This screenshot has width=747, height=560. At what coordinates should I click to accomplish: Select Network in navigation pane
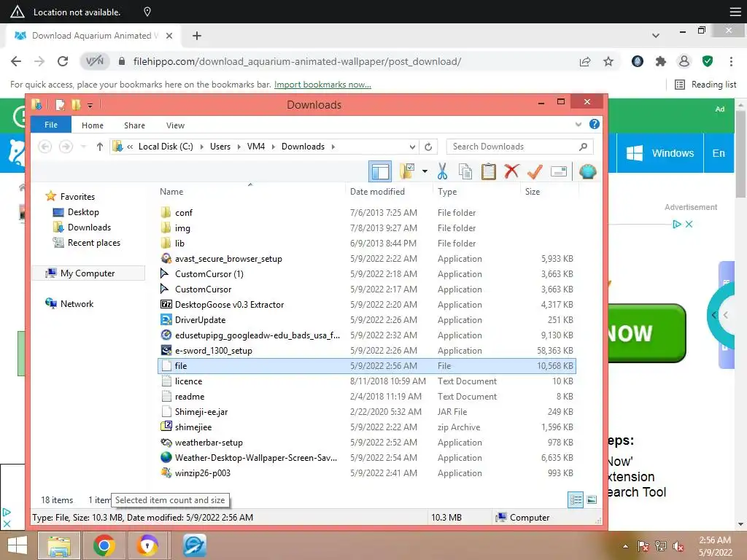77,304
